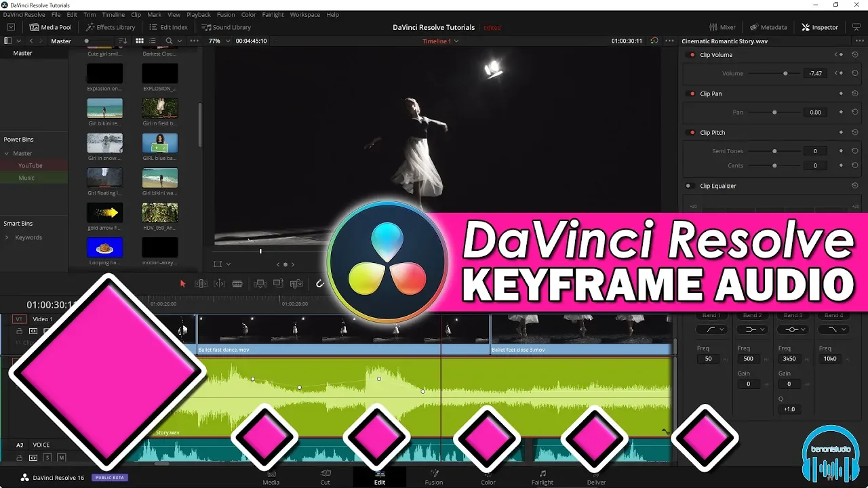Click the Overwrite Clip icon
Screen dimensions: 868x488
(x=278, y=284)
